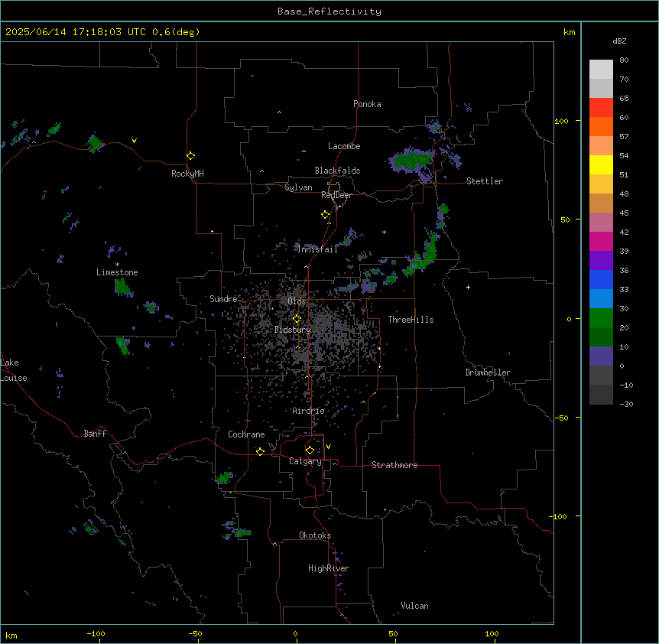Select the 80 dBZ white legend swatch
Image resolution: width=659 pixels, height=644 pixels.
click(601, 70)
